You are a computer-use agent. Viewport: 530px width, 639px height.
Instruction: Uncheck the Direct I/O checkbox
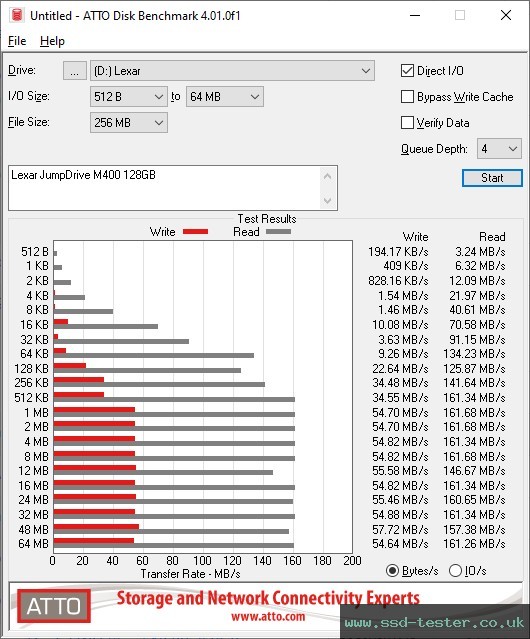(x=407, y=71)
